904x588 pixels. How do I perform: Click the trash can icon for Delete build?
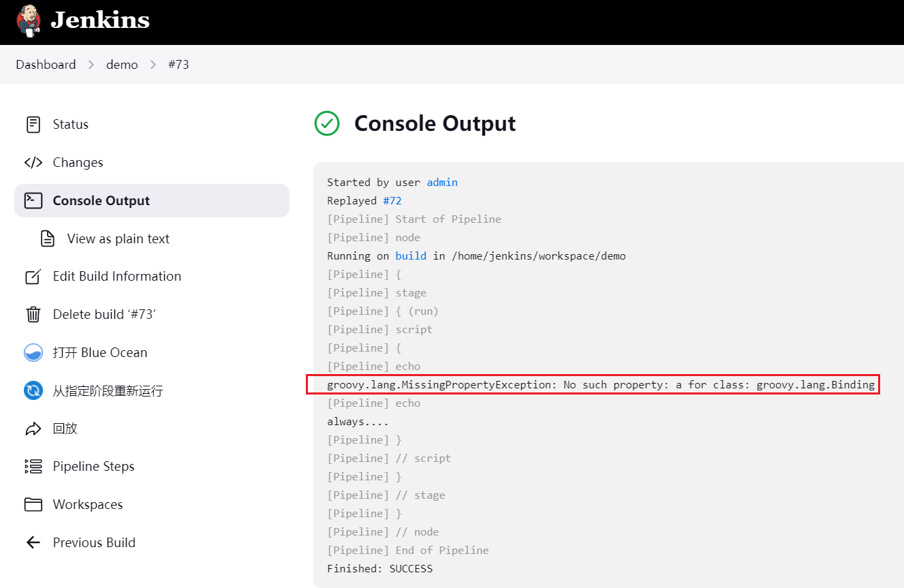tap(33, 314)
